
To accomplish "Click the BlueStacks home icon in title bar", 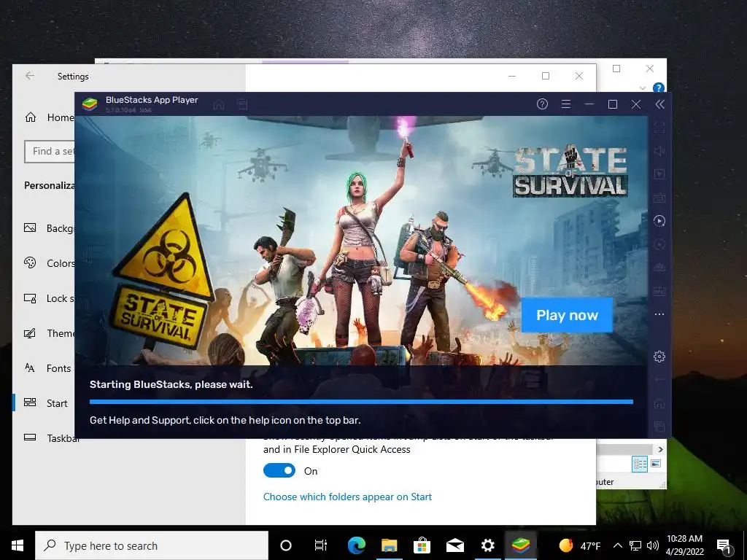I will click(219, 104).
